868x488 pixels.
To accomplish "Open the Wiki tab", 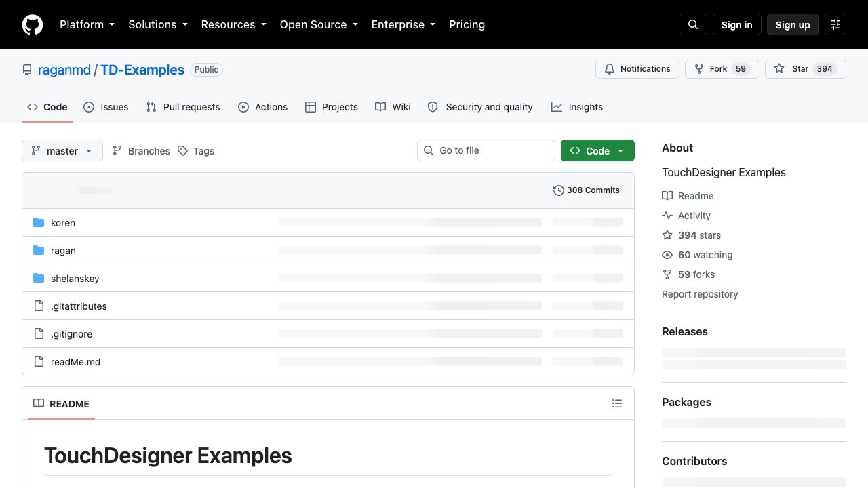I will (x=393, y=107).
